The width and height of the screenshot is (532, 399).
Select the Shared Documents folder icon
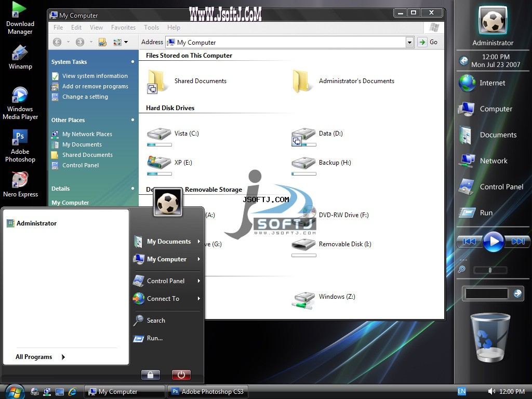tap(158, 82)
